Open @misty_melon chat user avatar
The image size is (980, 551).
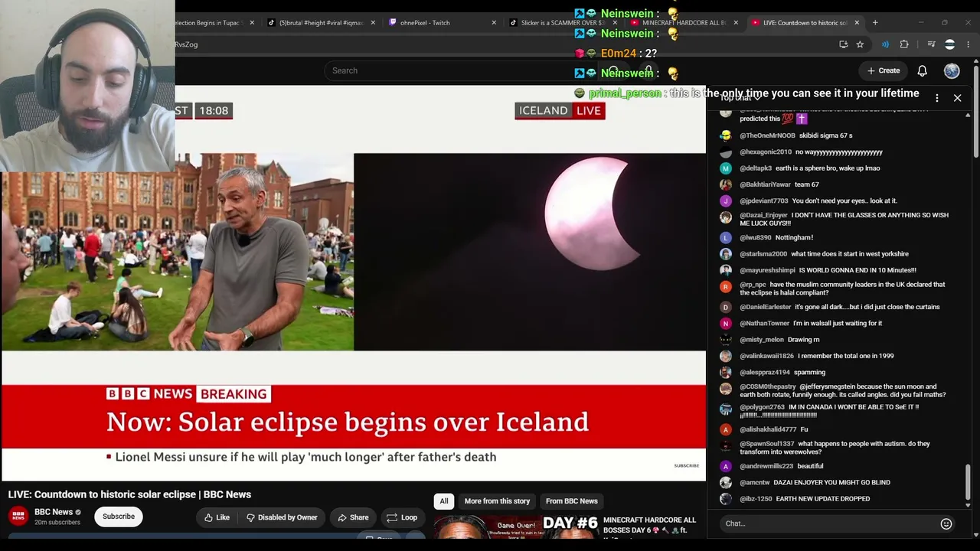[x=726, y=340]
